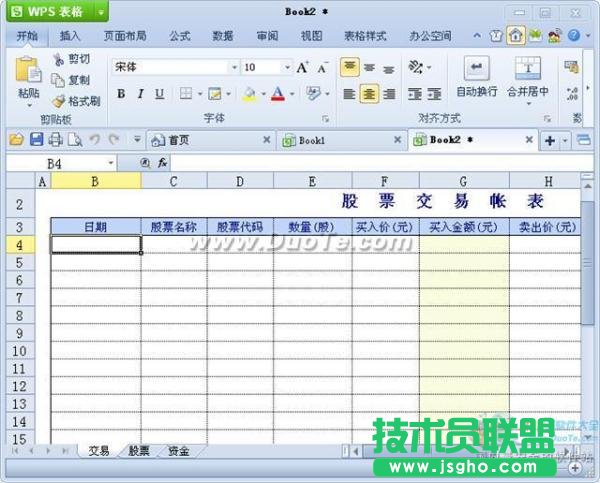Select the 股票 sheet tab
600x483 pixels.
[139, 451]
